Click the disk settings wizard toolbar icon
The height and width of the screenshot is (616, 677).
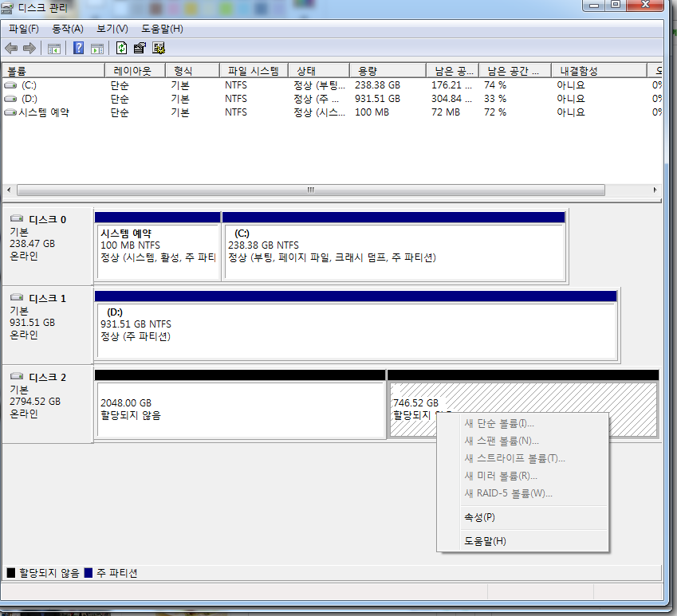[x=159, y=48]
